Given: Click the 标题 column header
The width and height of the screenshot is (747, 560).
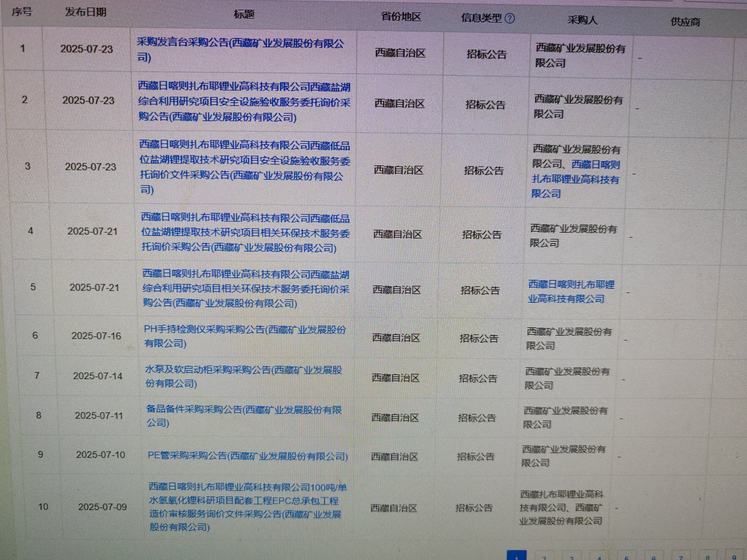Looking at the screenshot, I should point(244,15).
